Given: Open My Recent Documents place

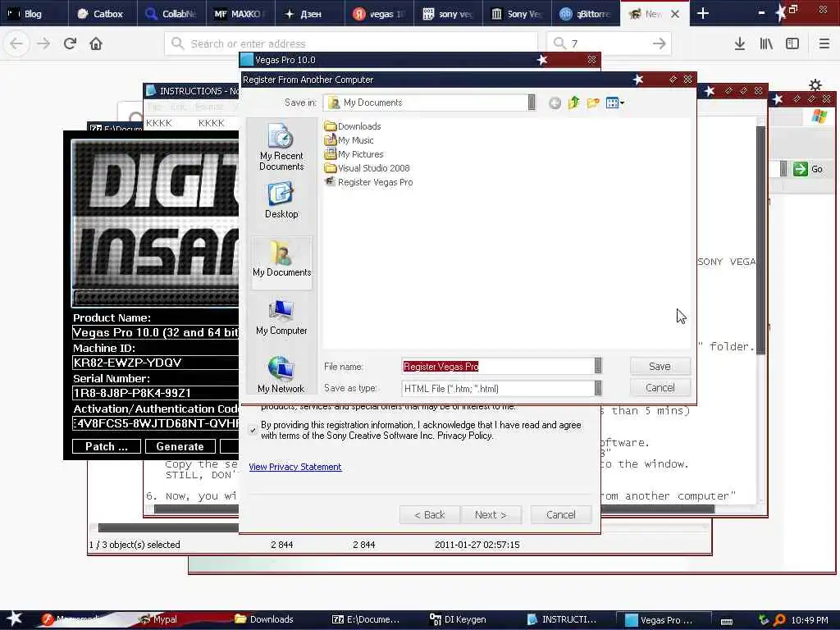Looking at the screenshot, I should pyautogui.click(x=281, y=148).
